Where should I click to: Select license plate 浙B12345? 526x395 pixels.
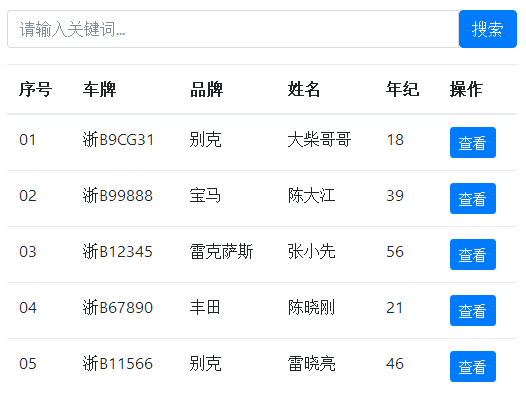[118, 252]
